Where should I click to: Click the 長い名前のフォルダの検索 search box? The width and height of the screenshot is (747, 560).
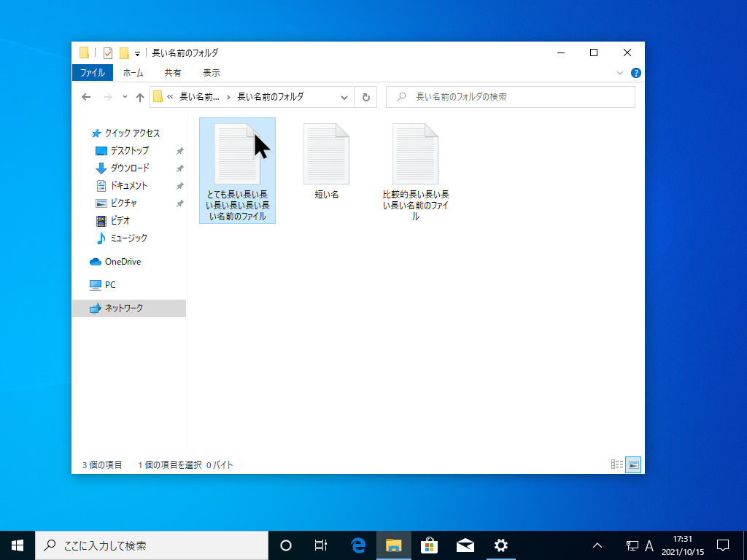tap(510, 97)
